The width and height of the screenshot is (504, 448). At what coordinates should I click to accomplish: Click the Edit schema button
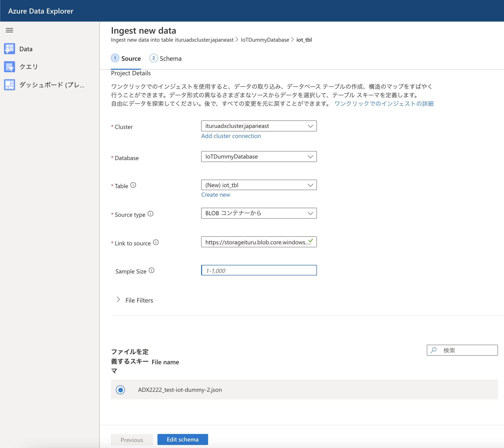(x=183, y=439)
